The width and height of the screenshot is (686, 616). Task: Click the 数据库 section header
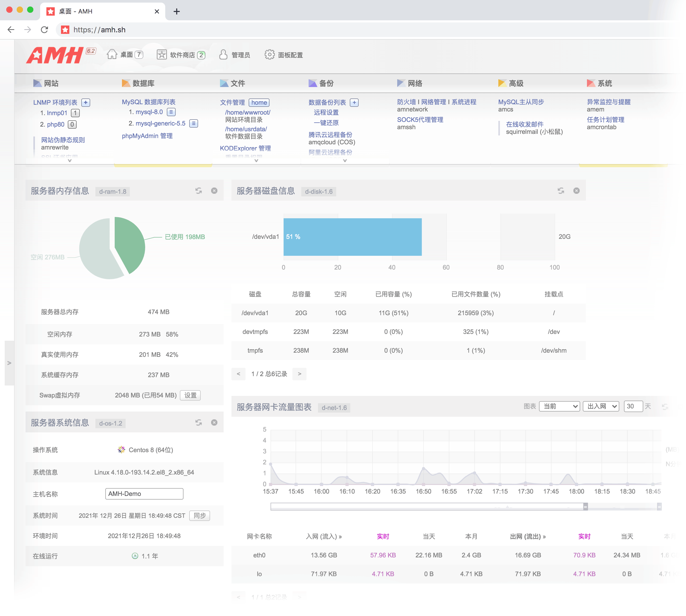tap(138, 84)
